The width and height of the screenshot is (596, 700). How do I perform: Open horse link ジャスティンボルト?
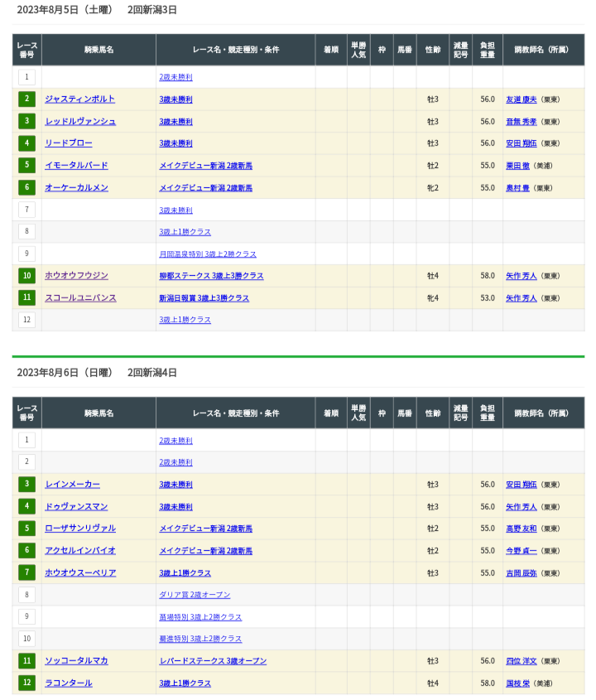[79, 99]
